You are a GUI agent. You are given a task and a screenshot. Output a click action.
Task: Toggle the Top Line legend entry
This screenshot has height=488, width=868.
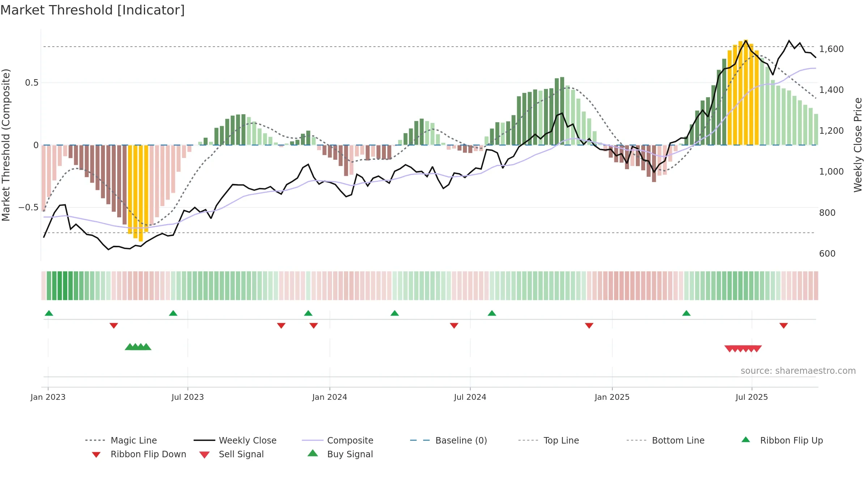(x=549, y=440)
